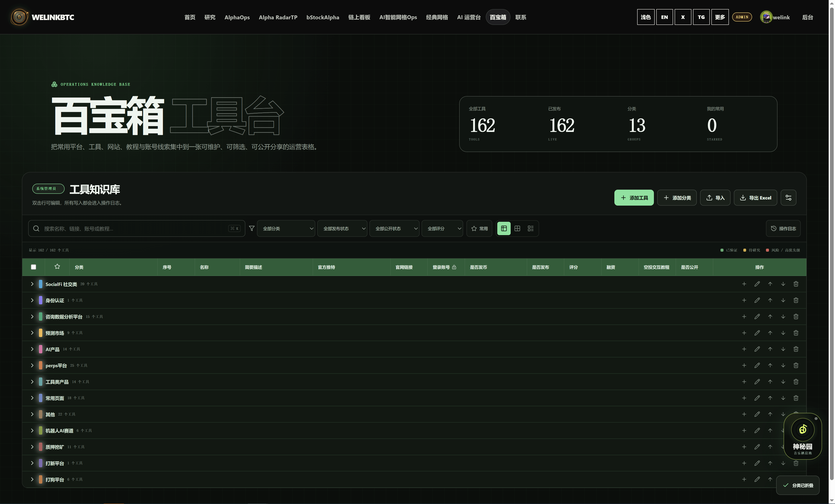This screenshot has width=835, height=504.
Task: Click the 添加分类 button
Action: click(677, 198)
